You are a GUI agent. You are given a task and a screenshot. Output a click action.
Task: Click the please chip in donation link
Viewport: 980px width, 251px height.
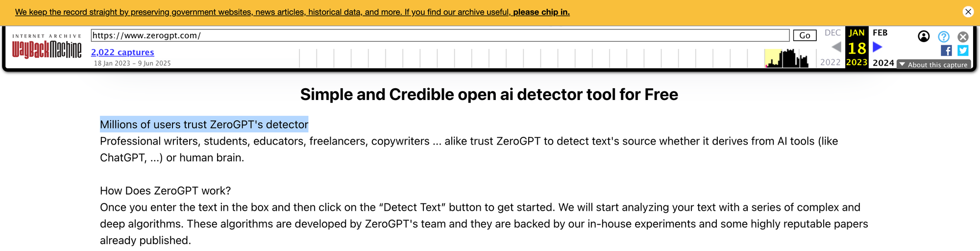click(x=541, y=12)
